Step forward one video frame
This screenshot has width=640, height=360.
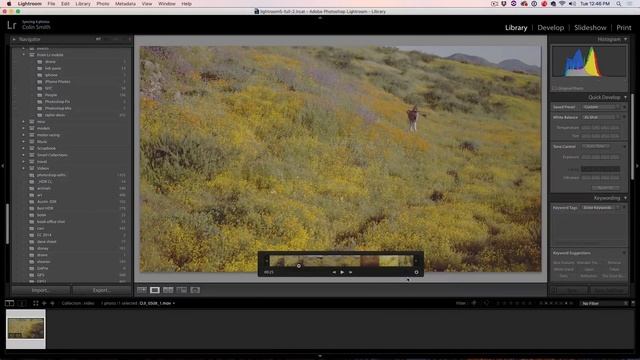tap(350, 272)
